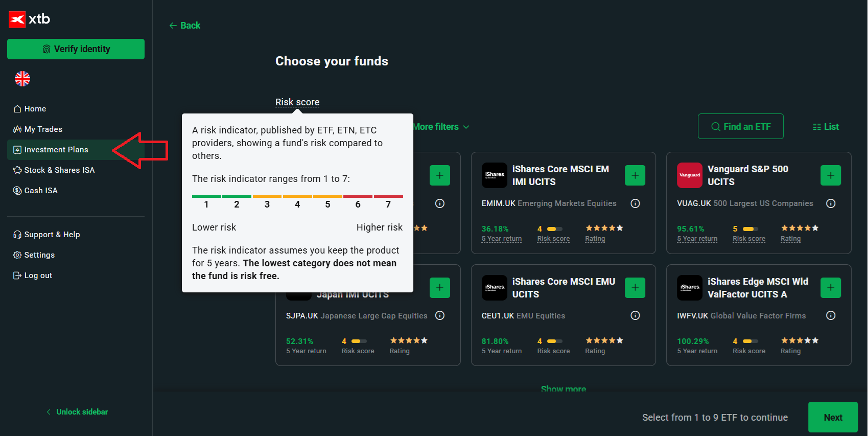Open info for CEU1.UK EMU Equities
868x436 pixels.
click(x=636, y=315)
